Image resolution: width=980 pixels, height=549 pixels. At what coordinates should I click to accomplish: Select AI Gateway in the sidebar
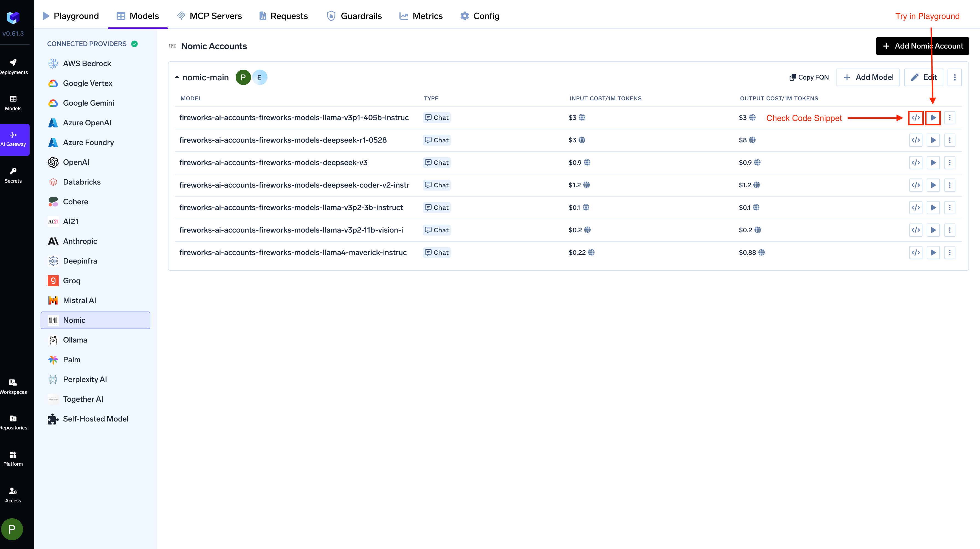click(14, 140)
